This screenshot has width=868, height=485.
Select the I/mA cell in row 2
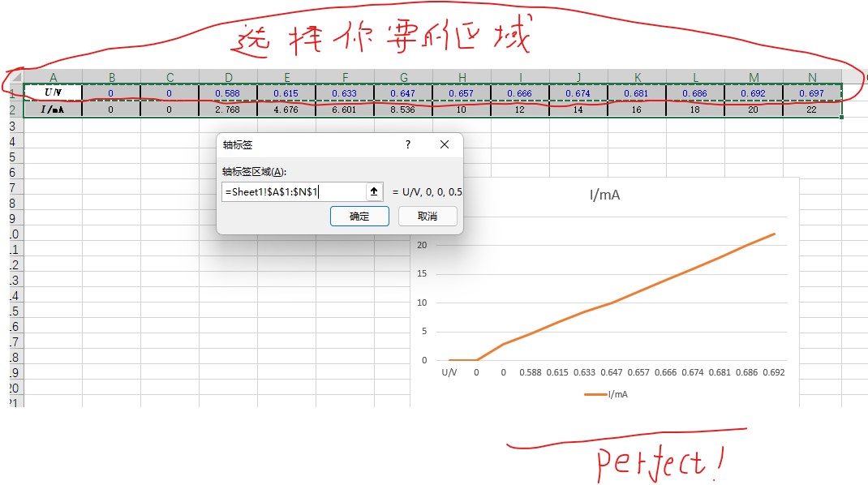54,109
